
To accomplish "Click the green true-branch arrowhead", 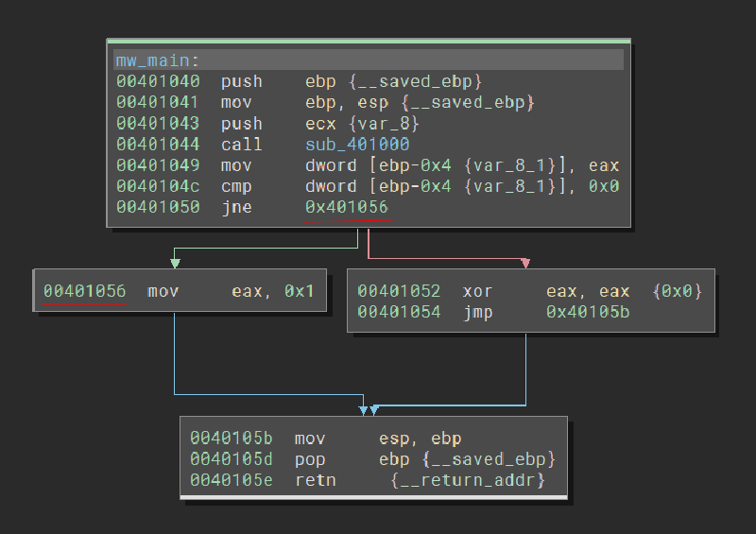I will 175,262.
